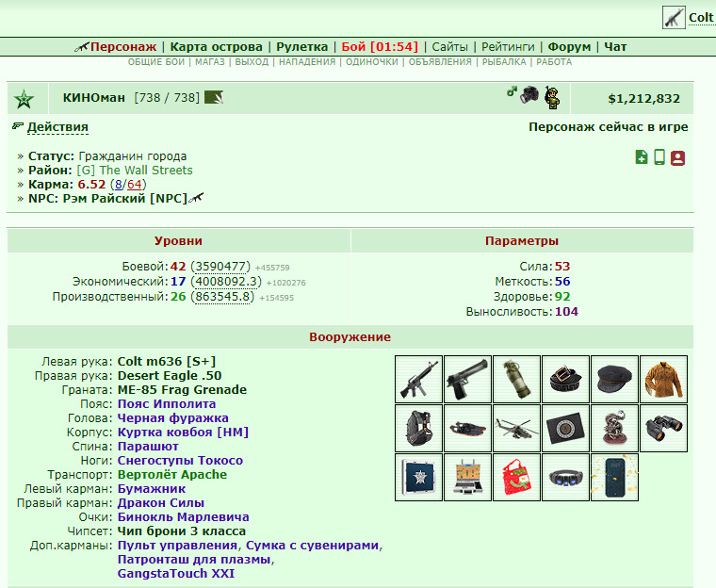The width and height of the screenshot is (716, 588).
Task: Open the Форум menu item
Action: point(569,46)
